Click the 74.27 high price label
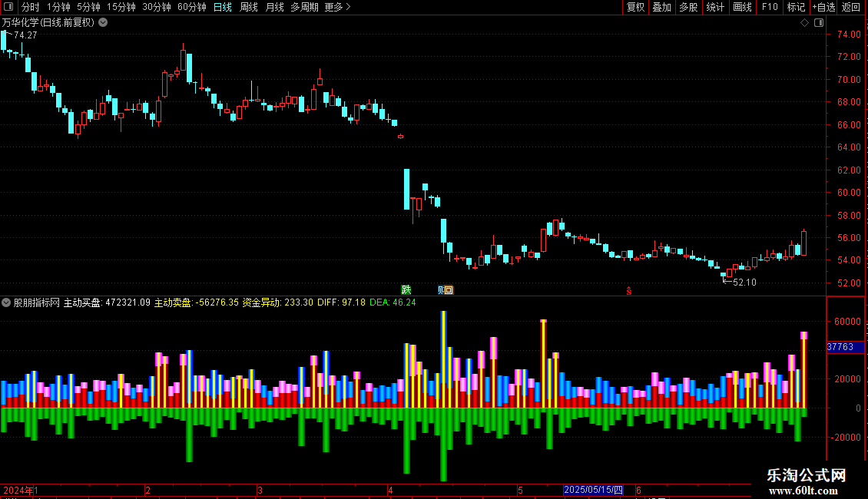Image resolution: width=868 pixels, height=499 pixels. pos(25,35)
